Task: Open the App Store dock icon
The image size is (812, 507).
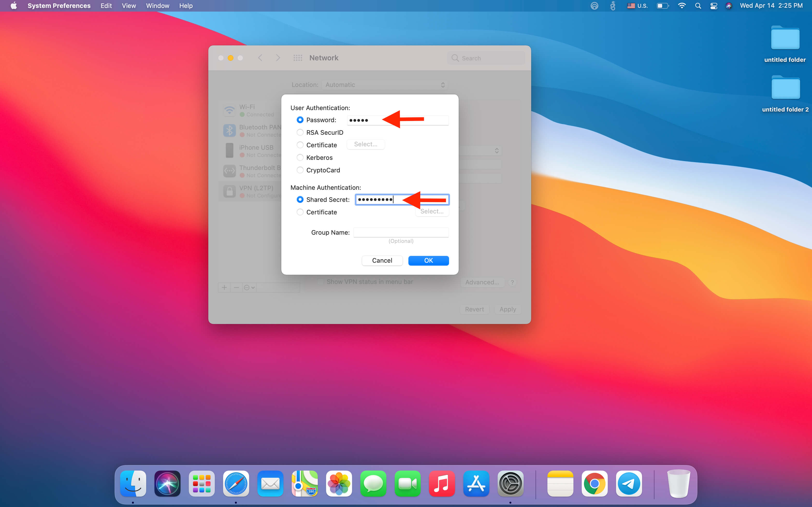Action: tap(476, 484)
